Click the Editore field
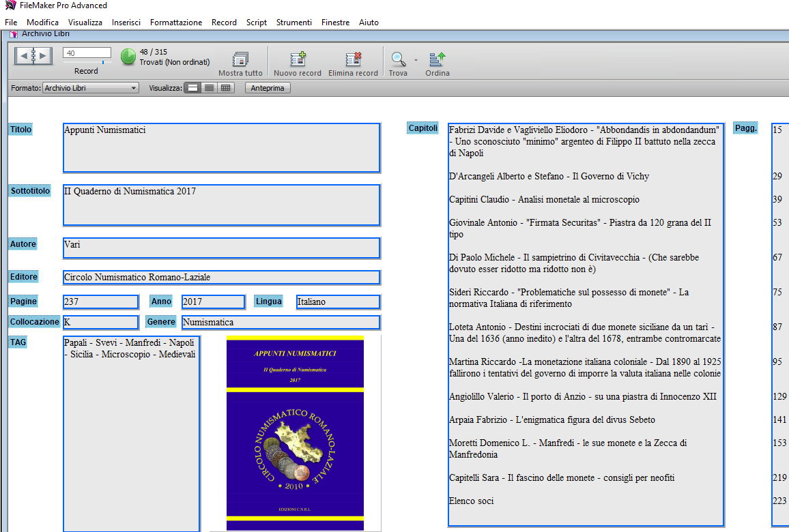Screen dimensions: 789x532 221,277
